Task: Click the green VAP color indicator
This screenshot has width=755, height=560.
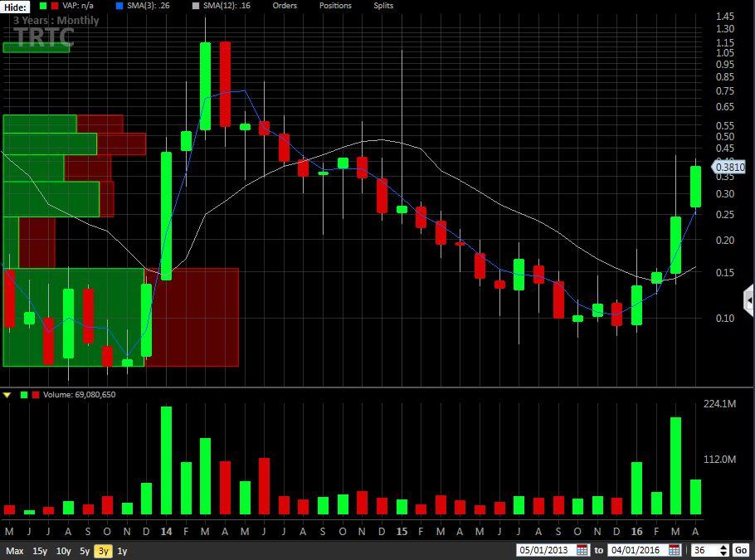Action: point(44,6)
